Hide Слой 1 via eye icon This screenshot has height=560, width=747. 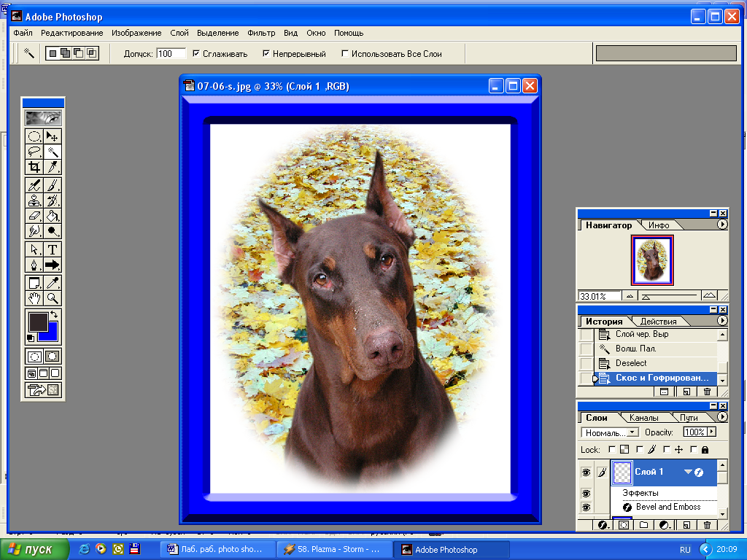(x=586, y=472)
